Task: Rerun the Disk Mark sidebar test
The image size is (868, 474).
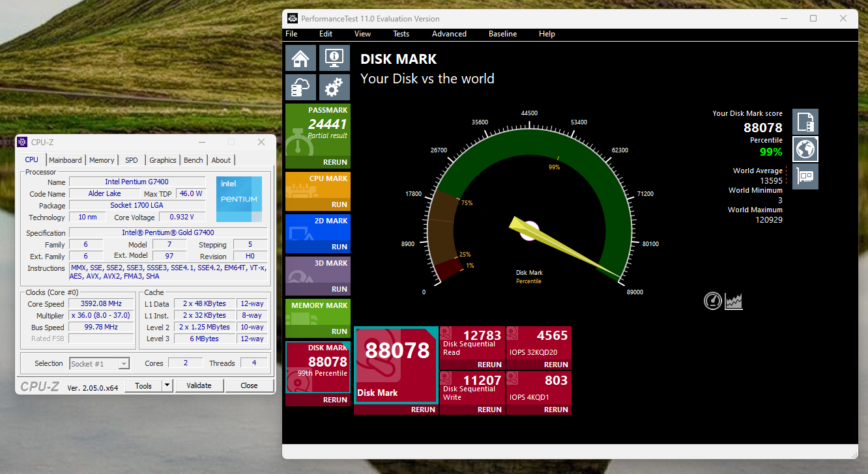Action: tap(335, 400)
